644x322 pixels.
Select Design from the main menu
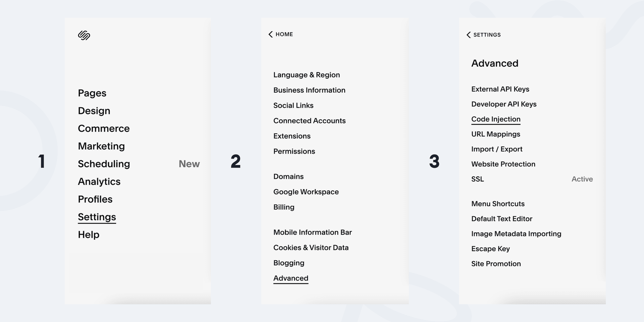[x=94, y=110]
